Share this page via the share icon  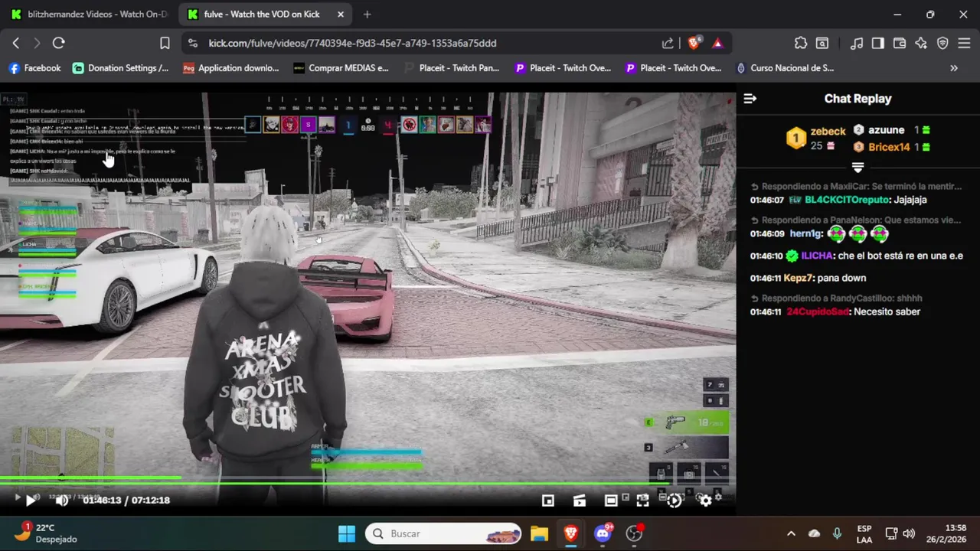668,43
